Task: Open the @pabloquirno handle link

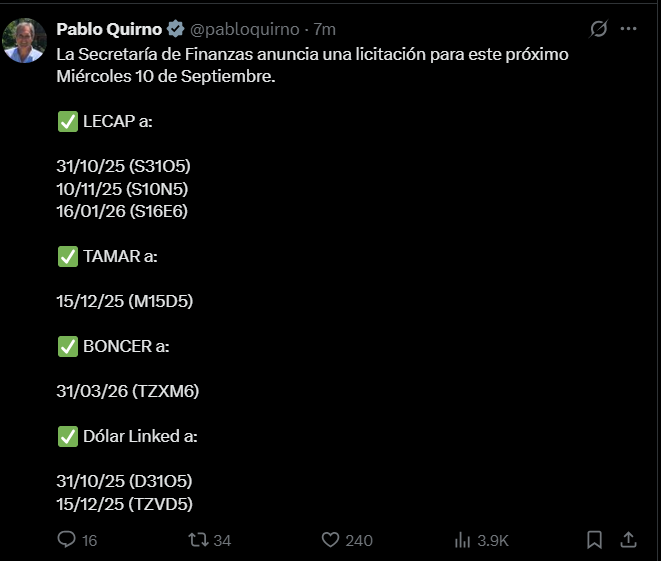Action: pos(245,30)
